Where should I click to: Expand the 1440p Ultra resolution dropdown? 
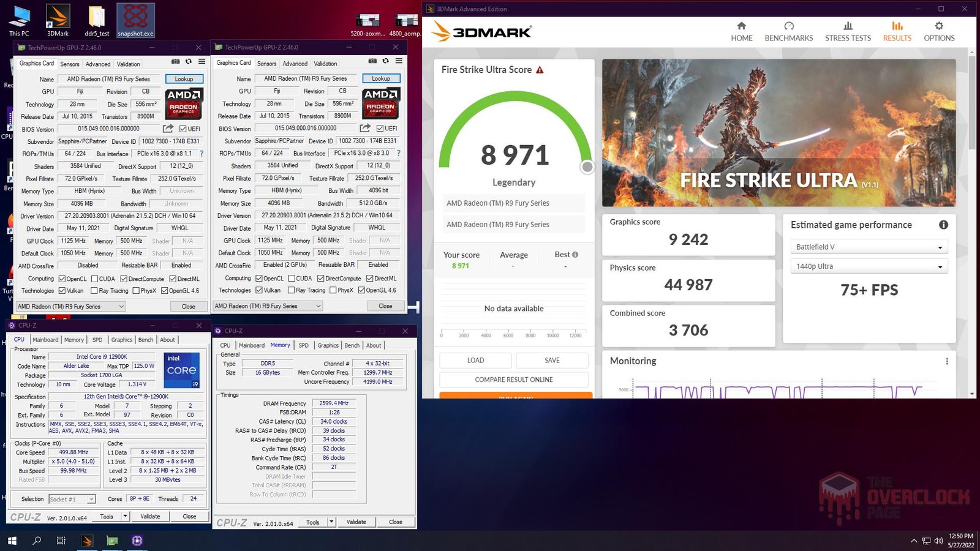tap(869, 266)
